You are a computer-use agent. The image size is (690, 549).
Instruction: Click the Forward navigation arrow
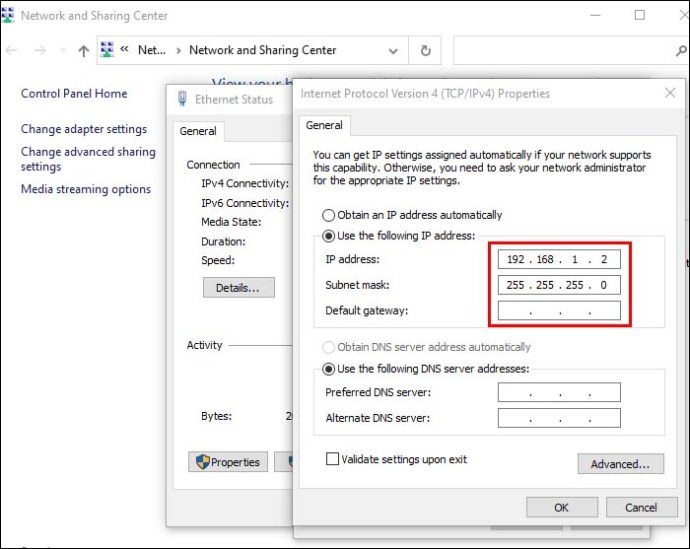40,51
